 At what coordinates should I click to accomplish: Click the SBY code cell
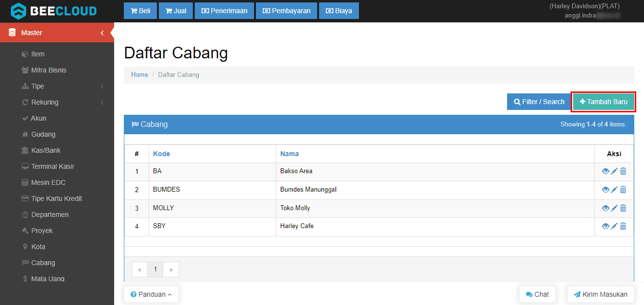click(x=212, y=226)
